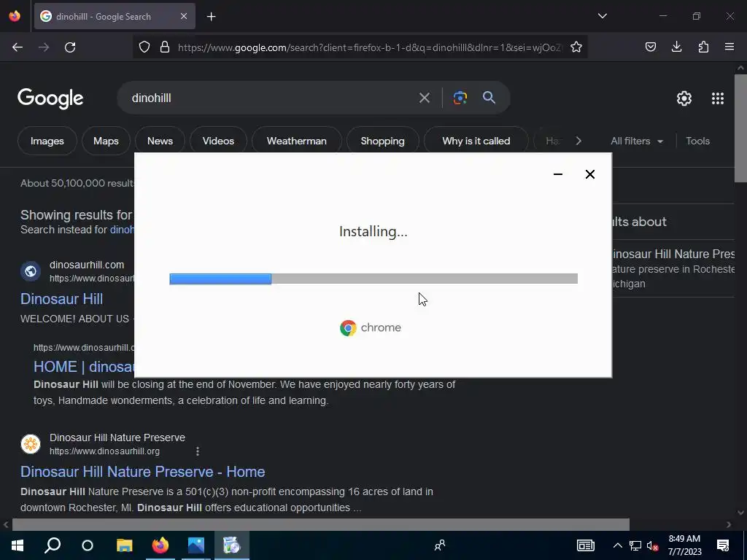This screenshot has width=747, height=560.
Task: Switch to Images results
Action: coord(47,141)
